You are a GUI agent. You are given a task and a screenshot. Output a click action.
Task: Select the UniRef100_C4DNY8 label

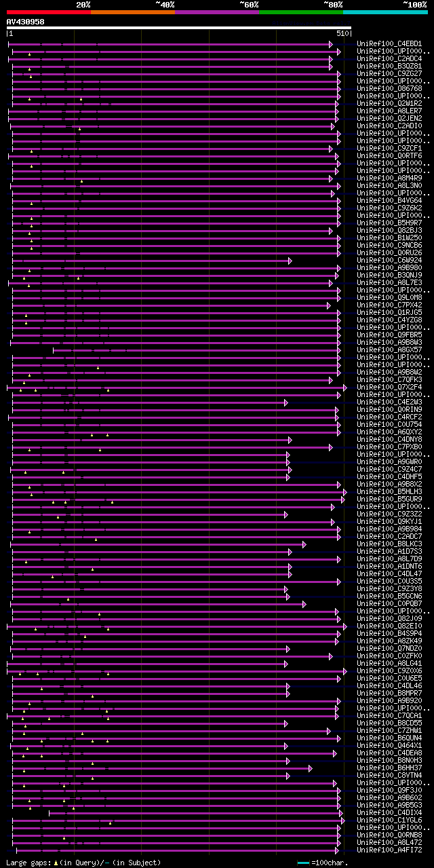(x=389, y=440)
